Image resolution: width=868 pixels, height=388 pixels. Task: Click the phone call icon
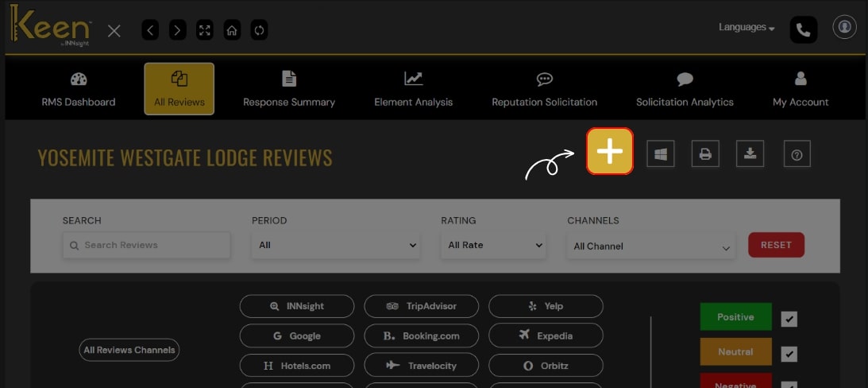point(803,30)
